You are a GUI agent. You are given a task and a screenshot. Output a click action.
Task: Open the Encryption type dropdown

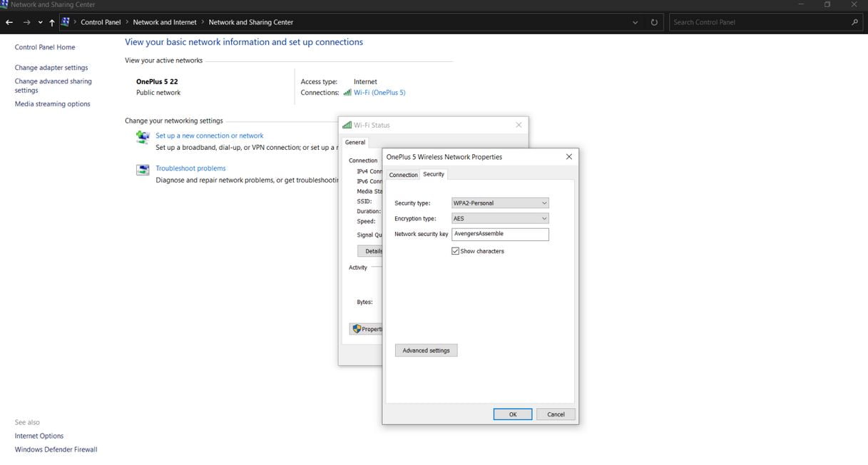[500, 219]
